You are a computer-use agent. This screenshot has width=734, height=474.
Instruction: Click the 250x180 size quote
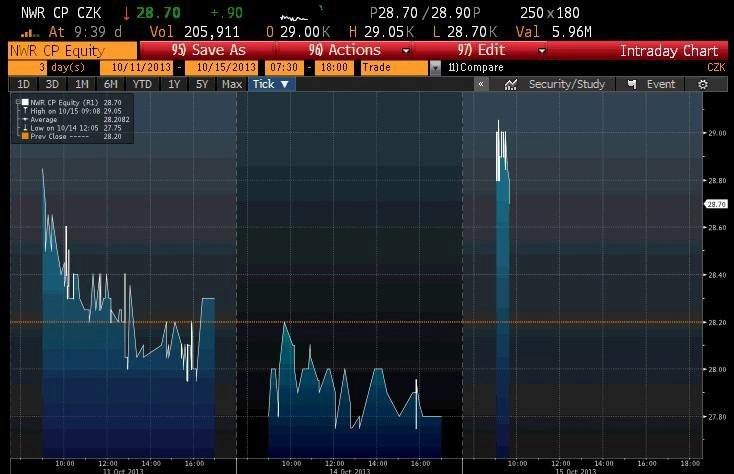pyautogui.click(x=550, y=13)
